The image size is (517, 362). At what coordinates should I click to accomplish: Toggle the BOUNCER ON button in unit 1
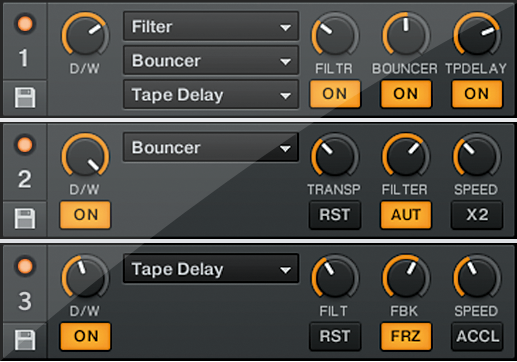click(x=406, y=94)
